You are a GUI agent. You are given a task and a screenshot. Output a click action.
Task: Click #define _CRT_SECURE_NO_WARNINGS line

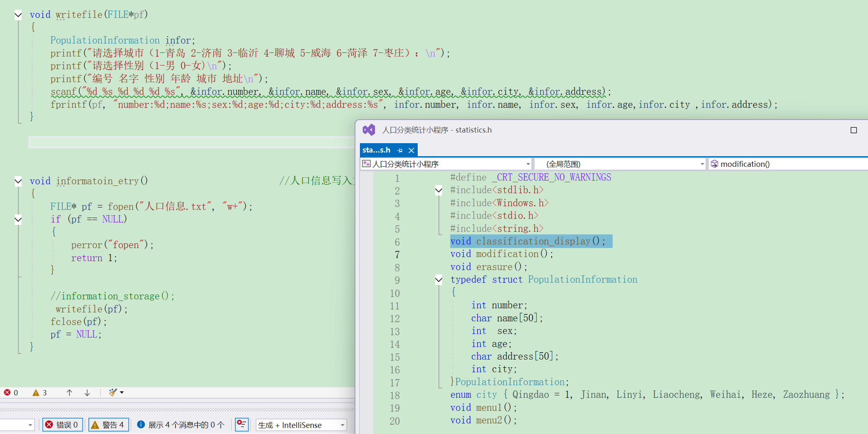[530, 177]
